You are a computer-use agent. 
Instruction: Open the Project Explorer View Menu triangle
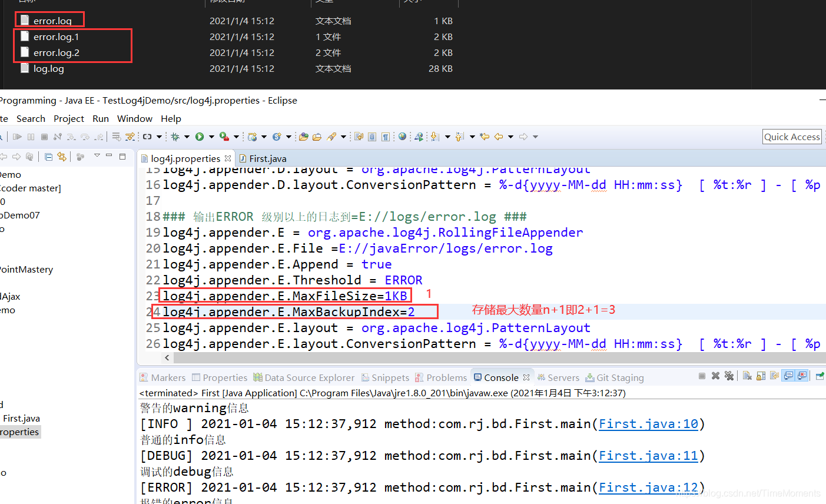coord(97,155)
